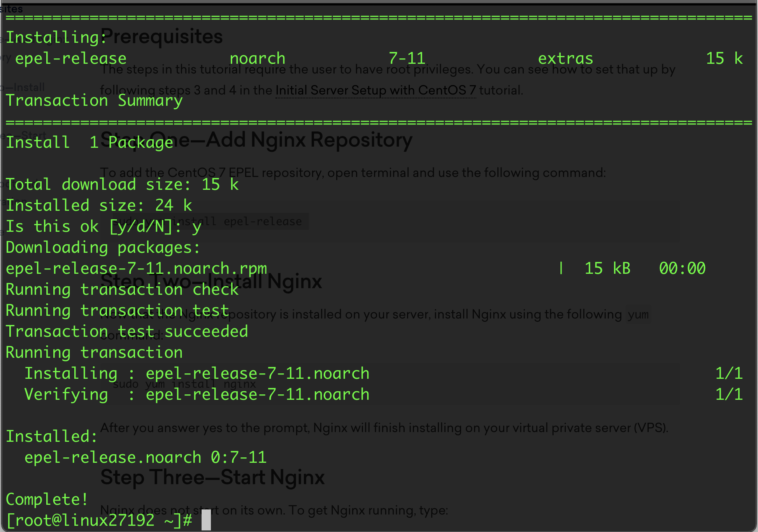Click 'Prerequisites' heading in background page
This screenshot has width=758, height=532.
pos(162,37)
